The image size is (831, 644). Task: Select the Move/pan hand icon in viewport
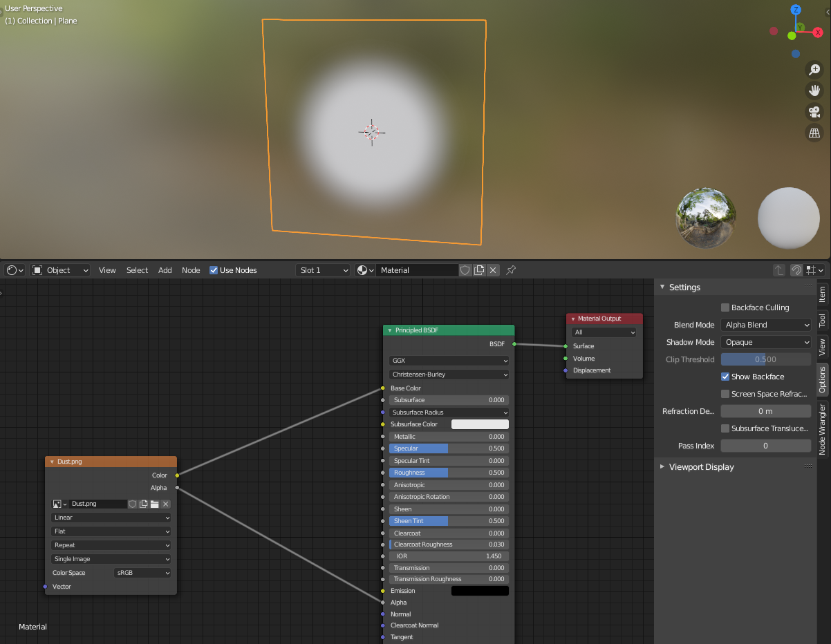(814, 90)
